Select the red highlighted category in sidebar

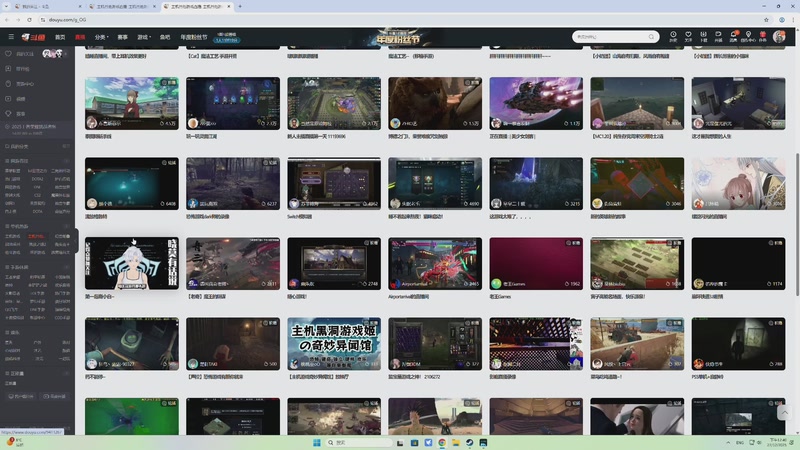pyautogui.click(x=36, y=236)
